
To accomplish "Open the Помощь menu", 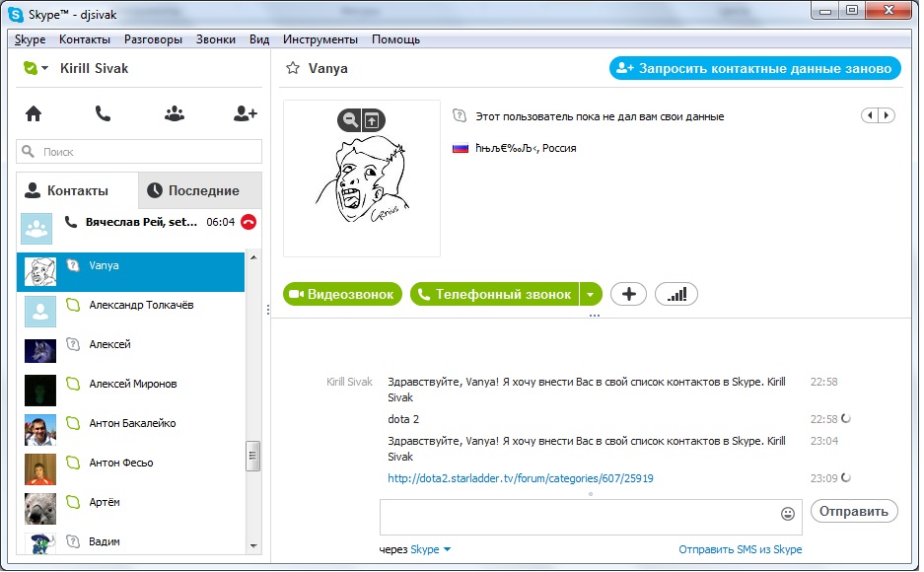I will pos(396,39).
